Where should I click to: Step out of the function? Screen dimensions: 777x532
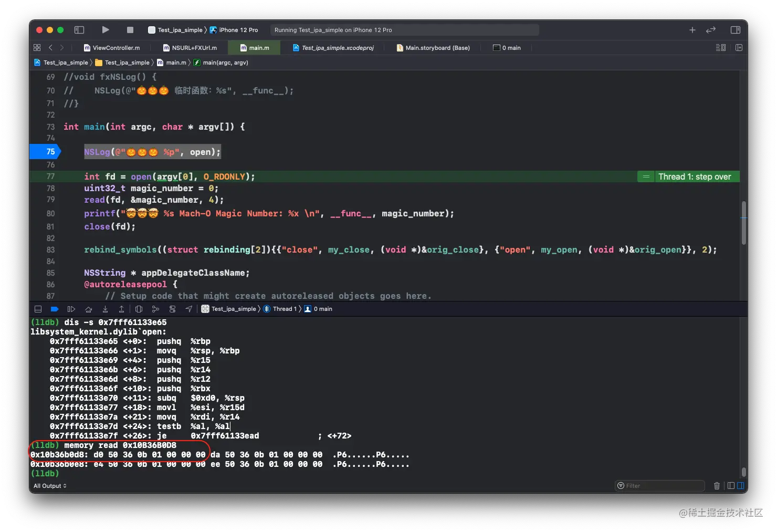click(x=121, y=309)
